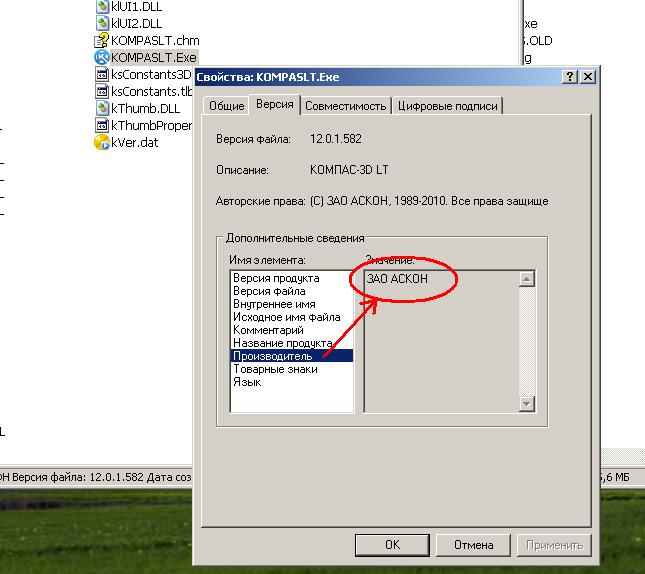Click the value box scrollbar down arrow
The image size is (645, 574).
(x=527, y=403)
